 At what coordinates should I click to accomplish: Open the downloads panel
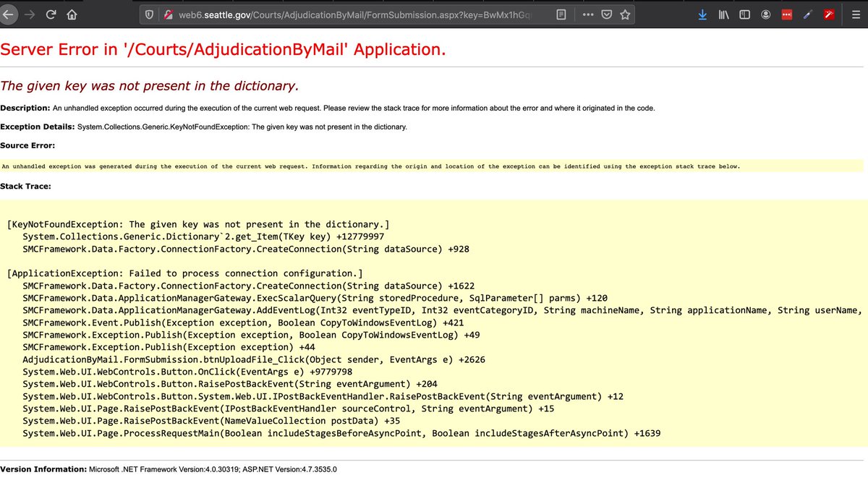[703, 14]
